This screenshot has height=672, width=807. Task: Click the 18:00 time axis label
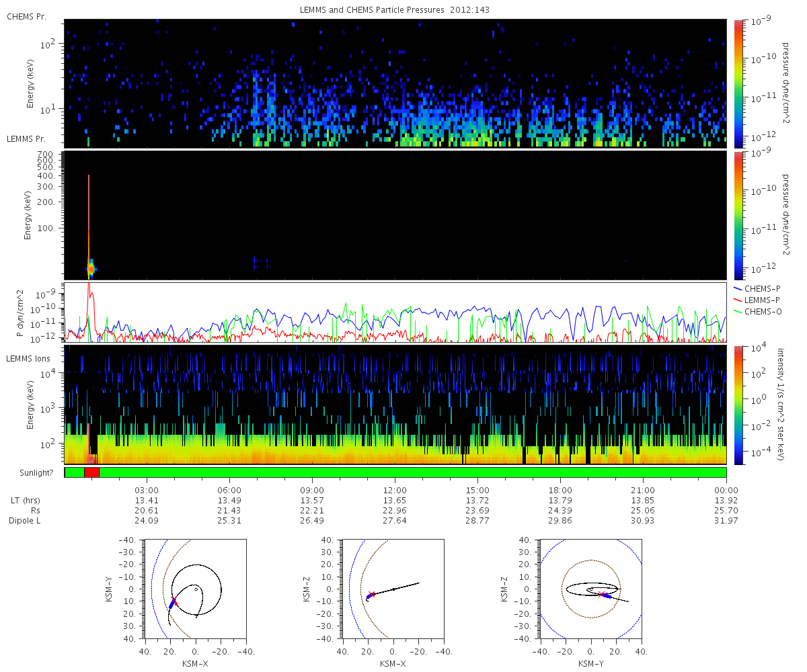pyautogui.click(x=560, y=490)
